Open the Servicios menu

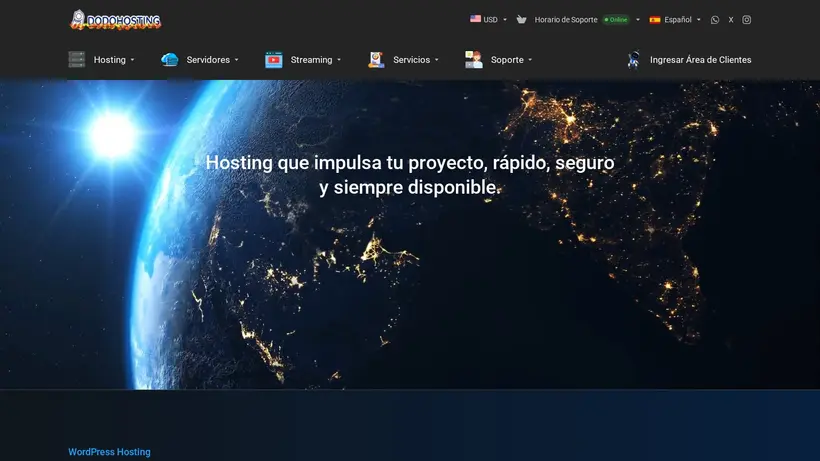(x=412, y=60)
